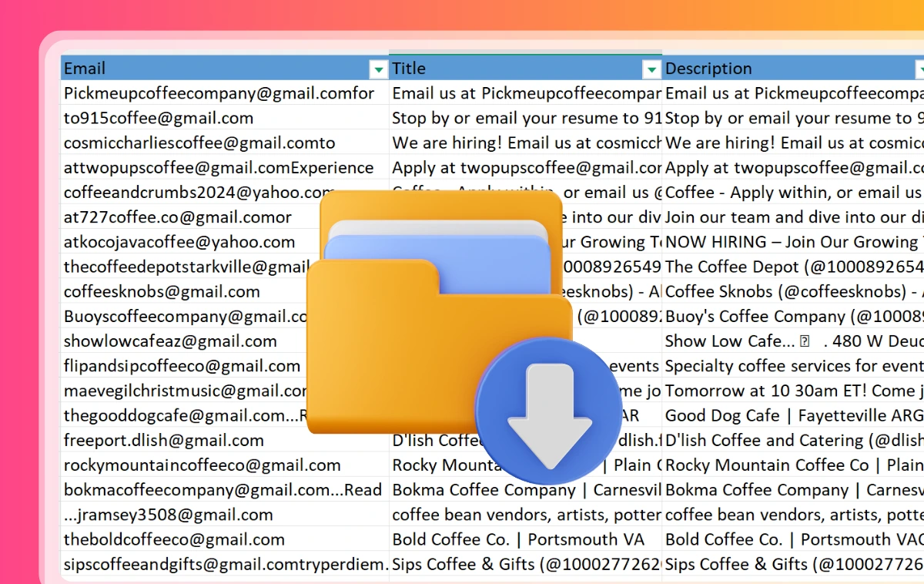Open the Title column filter dropdown
924x584 pixels.
[x=651, y=70]
